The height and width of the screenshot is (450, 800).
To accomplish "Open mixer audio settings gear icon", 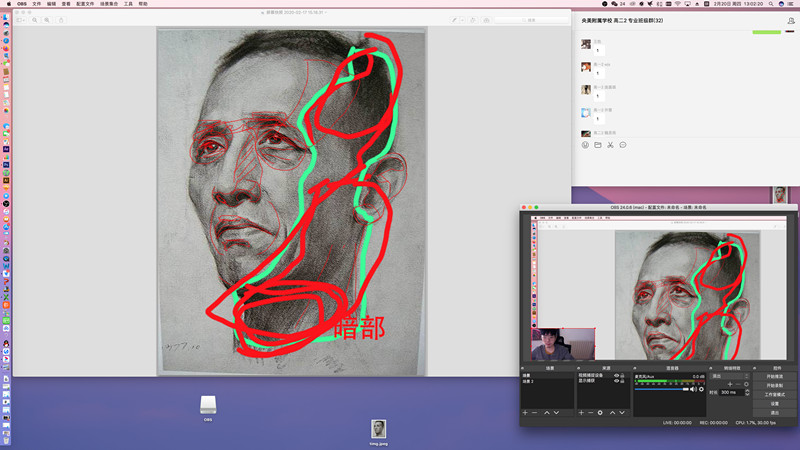I will pos(702,389).
